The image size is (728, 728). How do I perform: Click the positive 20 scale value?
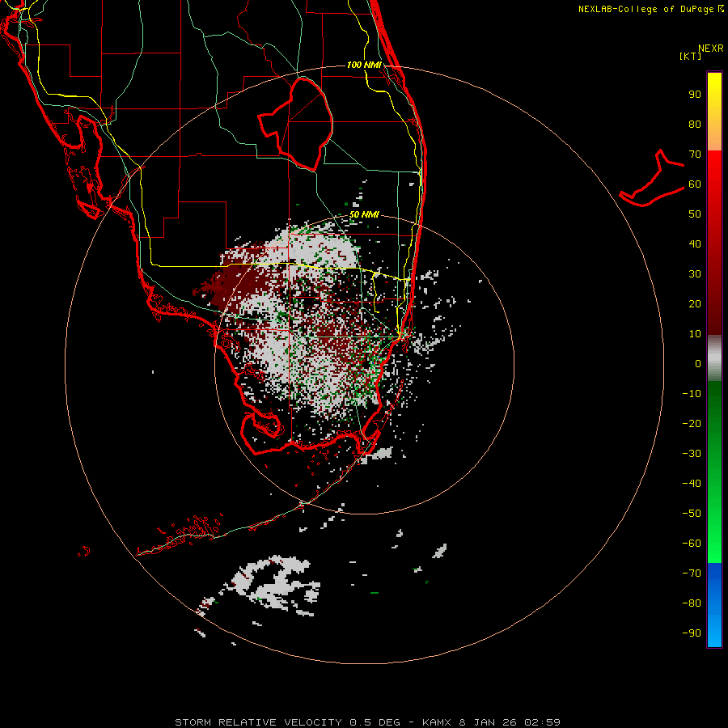coord(695,303)
